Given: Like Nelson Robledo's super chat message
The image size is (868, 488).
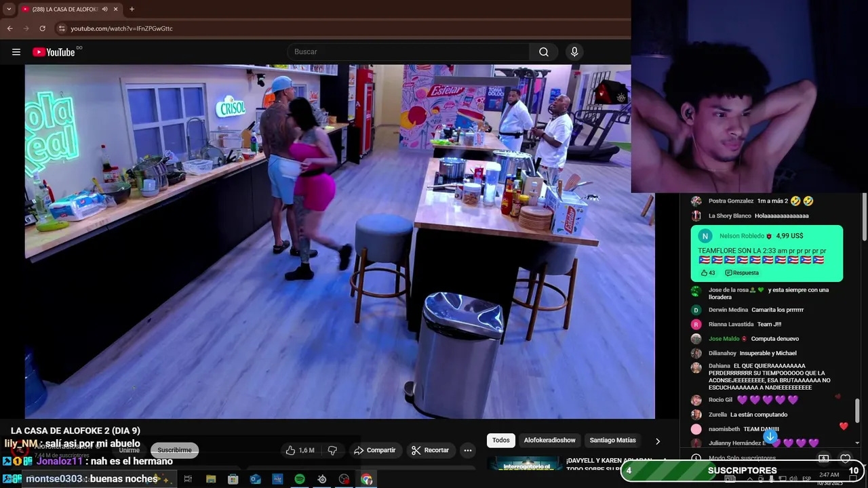Looking at the screenshot, I should [x=708, y=272].
